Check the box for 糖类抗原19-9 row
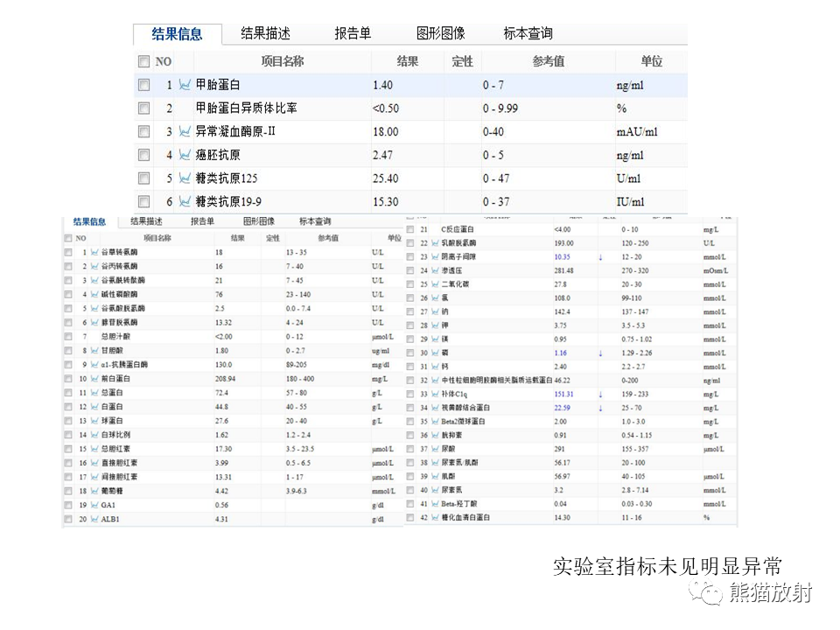The height and width of the screenshot is (630, 840). point(143,201)
